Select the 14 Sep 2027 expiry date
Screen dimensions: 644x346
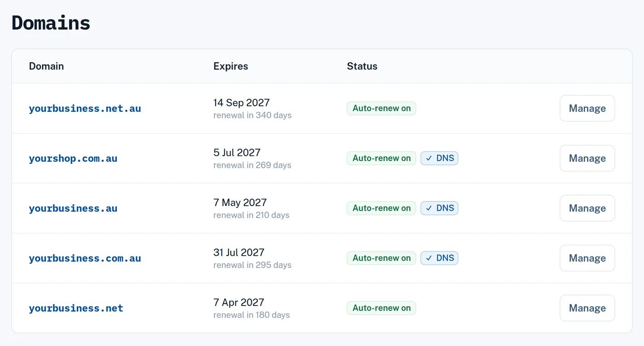click(241, 103)
